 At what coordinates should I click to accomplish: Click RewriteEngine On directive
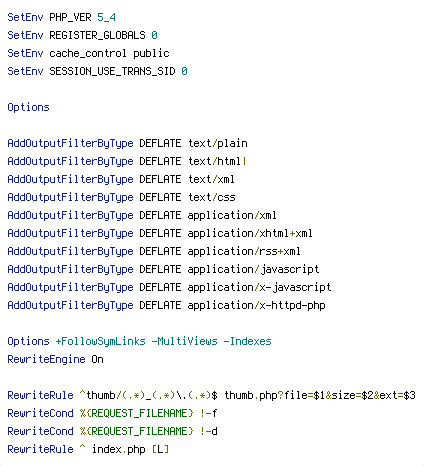coord(55,359)
